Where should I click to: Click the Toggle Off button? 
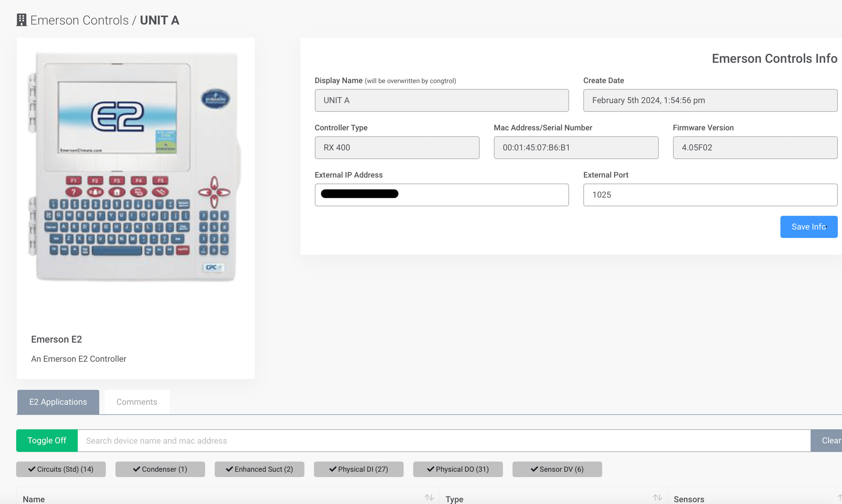[47, 440]
